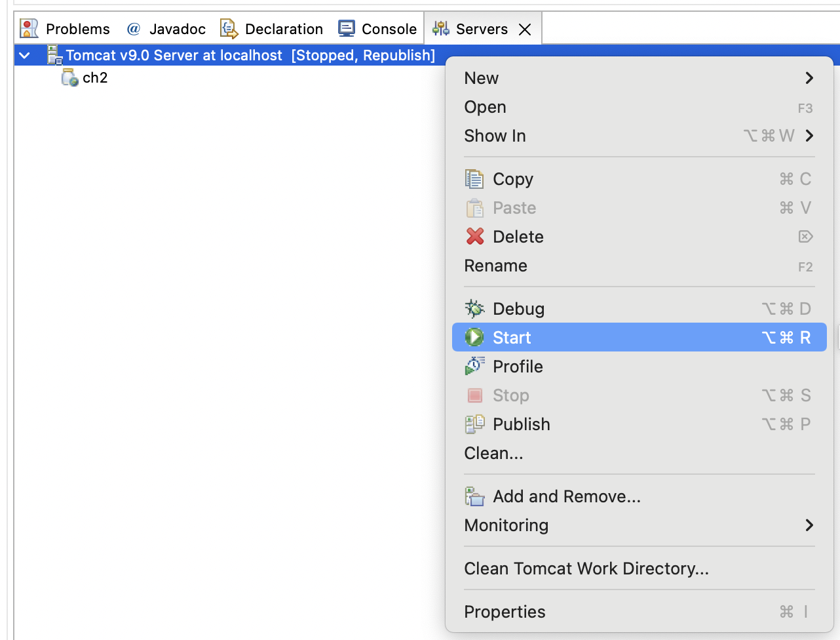Expand the New submenu arrow

tap(809, 78)
